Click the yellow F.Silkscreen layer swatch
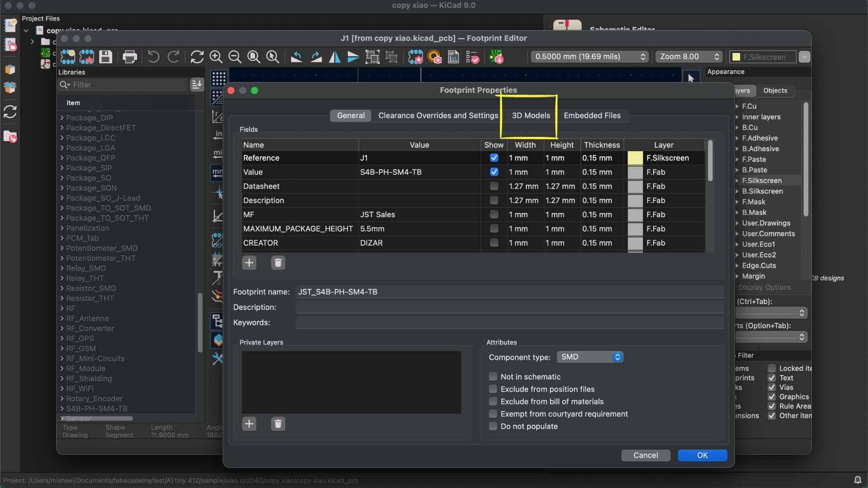868x488 pixels. (x=635, y=158)
